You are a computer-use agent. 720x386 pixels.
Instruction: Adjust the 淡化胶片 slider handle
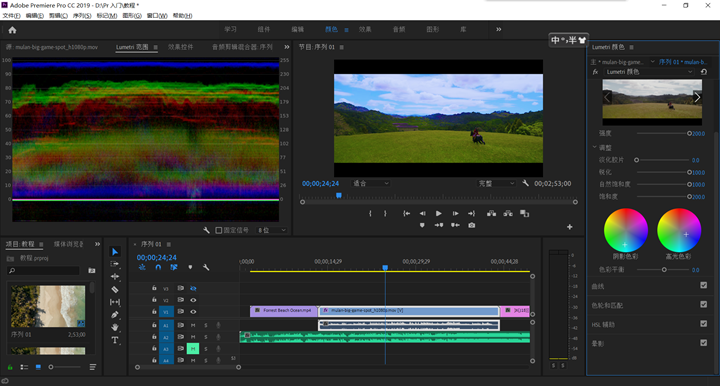[x=636, y=160]
